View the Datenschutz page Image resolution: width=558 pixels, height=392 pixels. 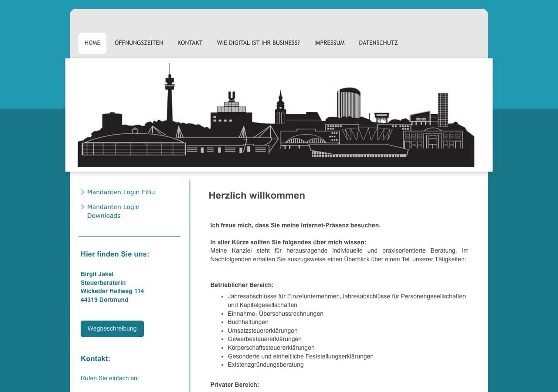pyautogui.click(x=378, y=43)
